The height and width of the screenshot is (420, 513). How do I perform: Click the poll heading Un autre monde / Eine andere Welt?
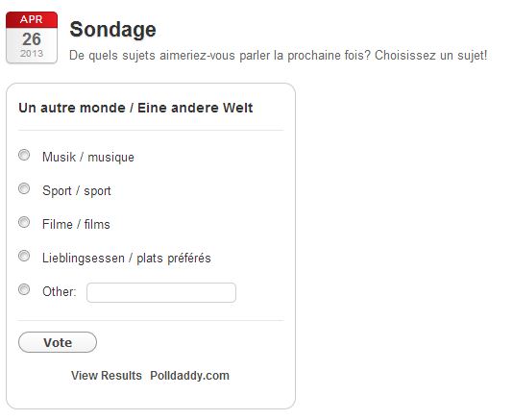point(135,108)
